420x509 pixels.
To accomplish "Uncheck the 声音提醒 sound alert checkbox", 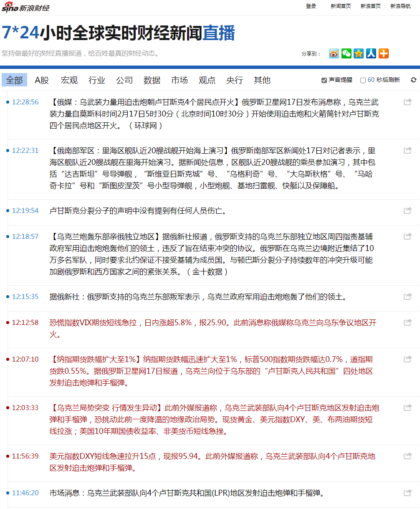I will click(x=324, y=80).
